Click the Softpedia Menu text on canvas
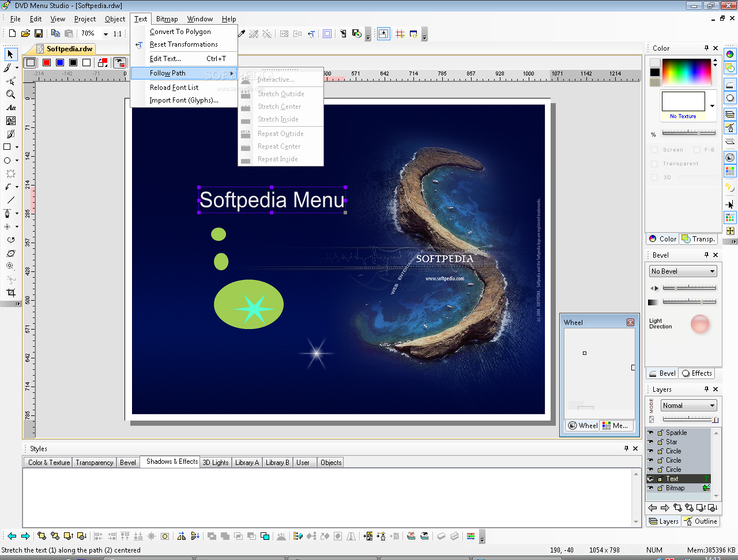This screenshot has width=738, height=560. pos(272,200)
